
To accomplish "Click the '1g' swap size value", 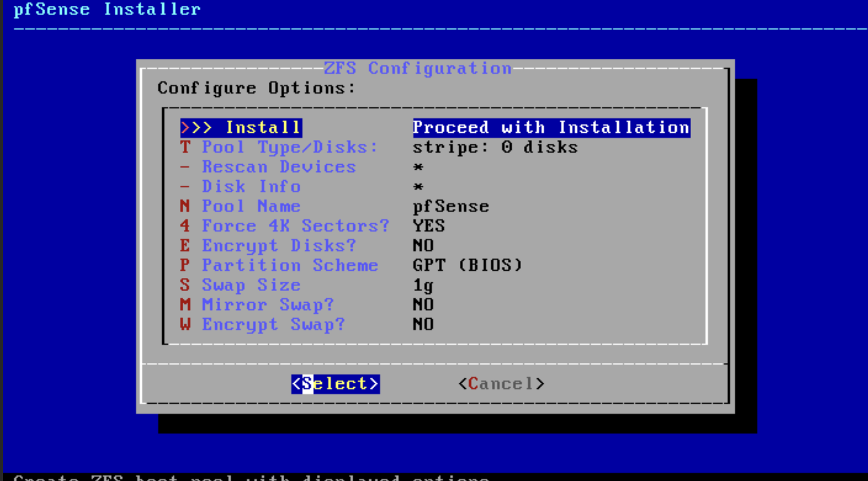I will coord(423,285).
